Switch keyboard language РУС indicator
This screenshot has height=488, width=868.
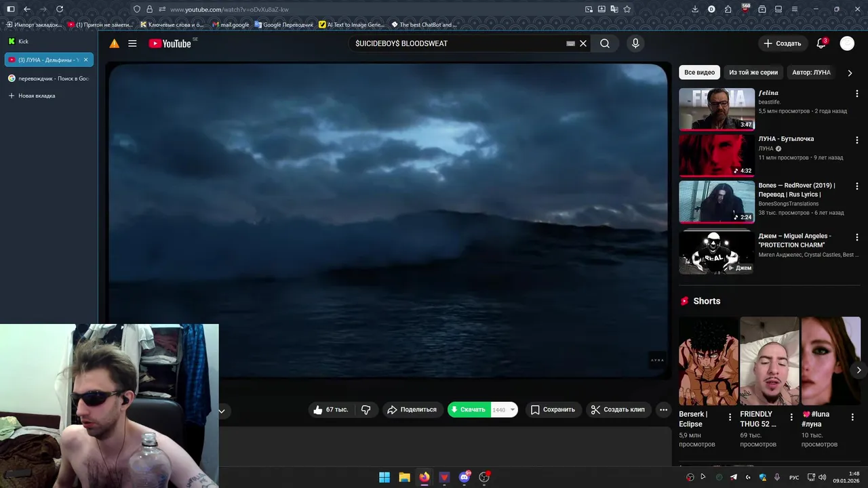pos(794,477)
